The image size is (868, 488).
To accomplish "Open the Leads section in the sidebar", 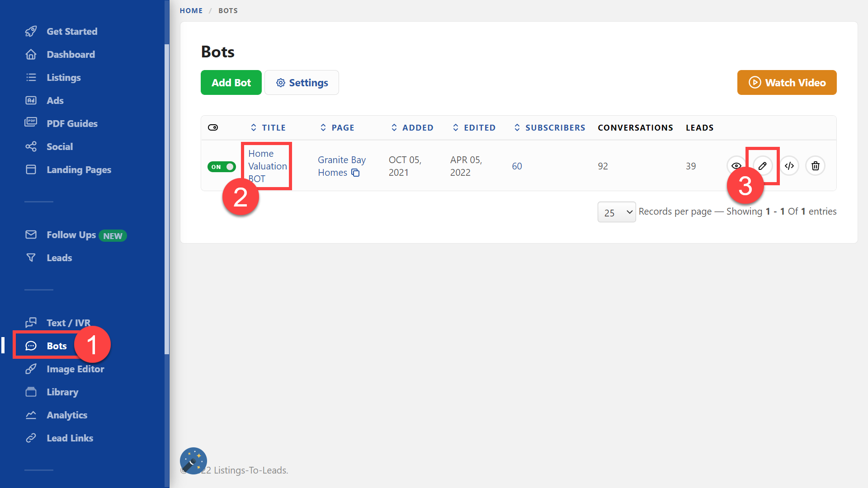I will tap(59, 258).
